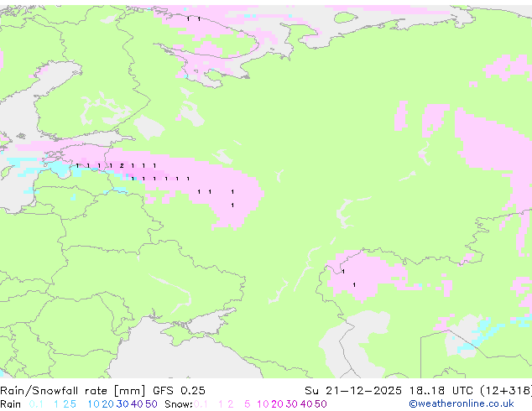Click the '(12+318)' forecast offset text

point(506,391)
